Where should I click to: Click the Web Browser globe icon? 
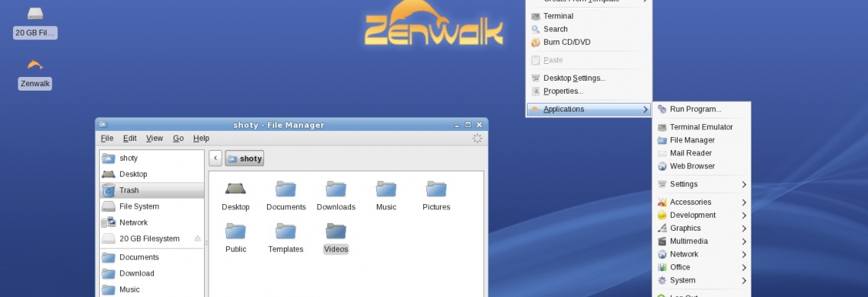pos(662,166)
